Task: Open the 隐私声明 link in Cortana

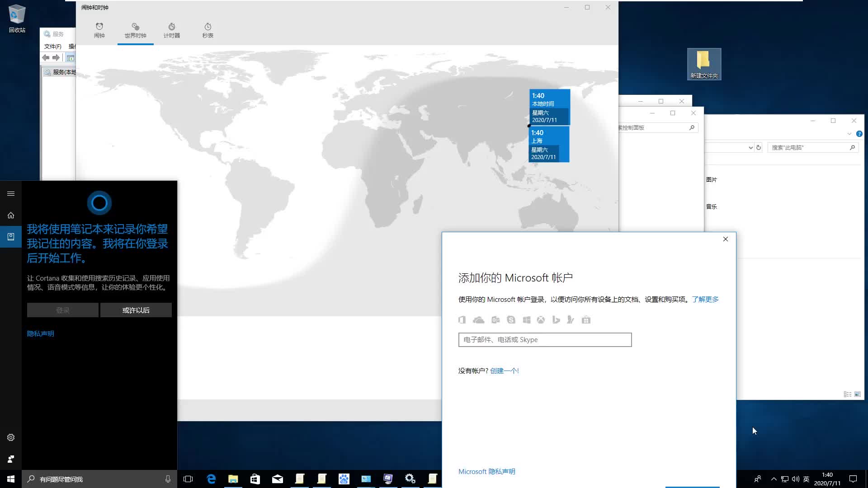Action: 41,334
